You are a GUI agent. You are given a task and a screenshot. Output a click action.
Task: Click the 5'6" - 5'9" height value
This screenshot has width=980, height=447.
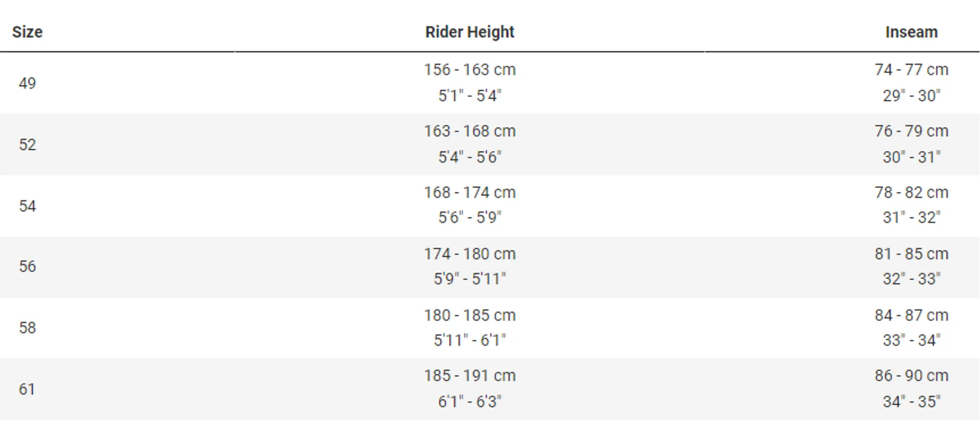pyautogui.click(x=470, y=217)
